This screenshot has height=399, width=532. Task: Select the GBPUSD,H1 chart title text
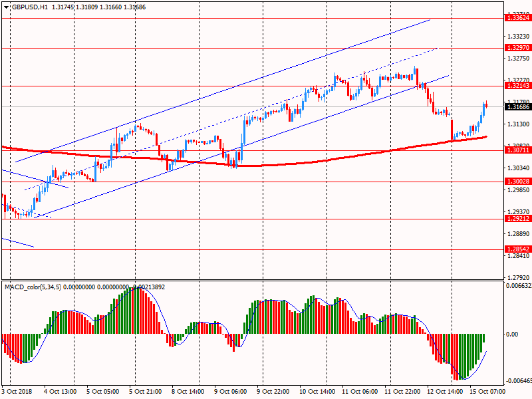click(30, 7)
